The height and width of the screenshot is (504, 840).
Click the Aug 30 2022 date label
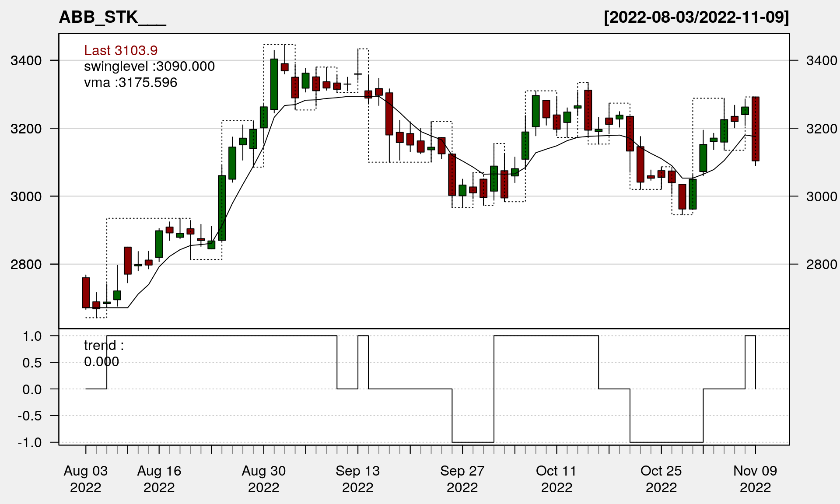[263, 479]
